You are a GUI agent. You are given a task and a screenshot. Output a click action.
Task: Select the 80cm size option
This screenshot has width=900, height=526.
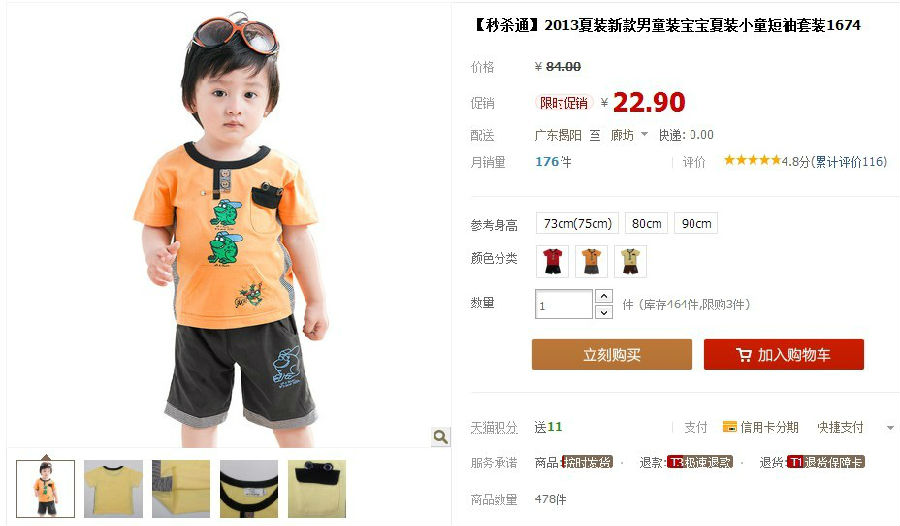[x=646, y=223]
